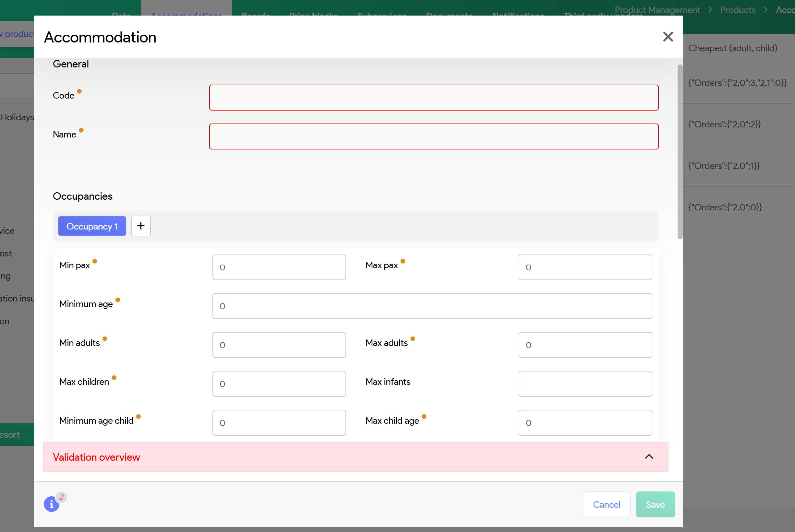Select the Occupancy 1 tab
Screen dimensions: 795x532
pos(92,226)
